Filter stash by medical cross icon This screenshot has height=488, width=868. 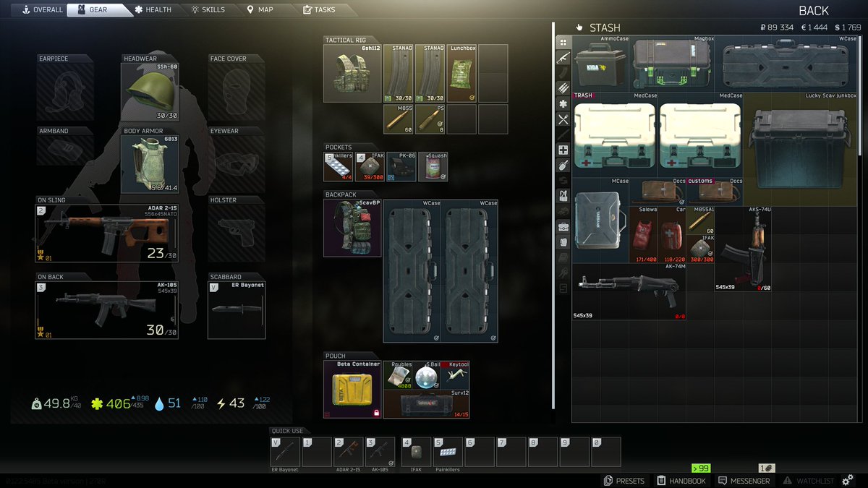pos(563,150)
